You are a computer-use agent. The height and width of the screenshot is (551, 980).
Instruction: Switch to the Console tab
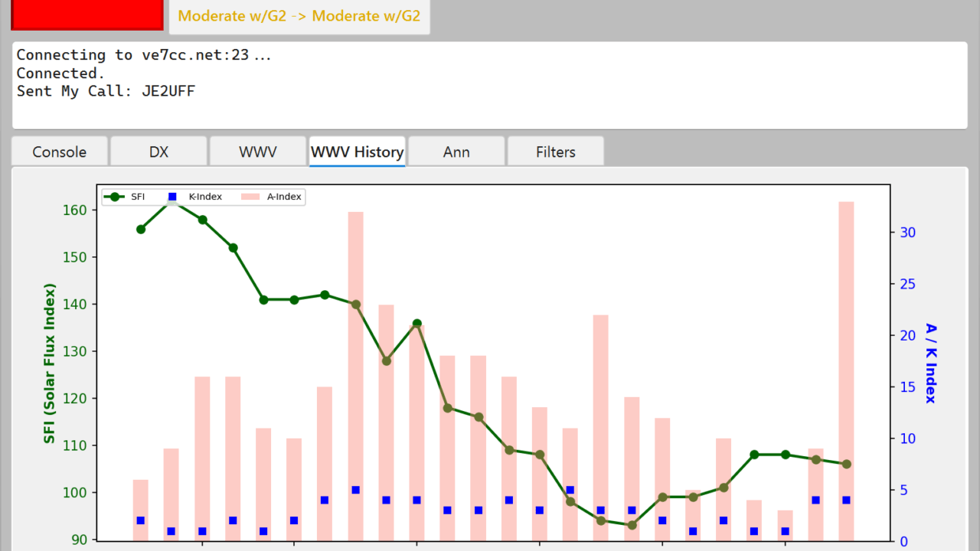[x=59, y=151]
